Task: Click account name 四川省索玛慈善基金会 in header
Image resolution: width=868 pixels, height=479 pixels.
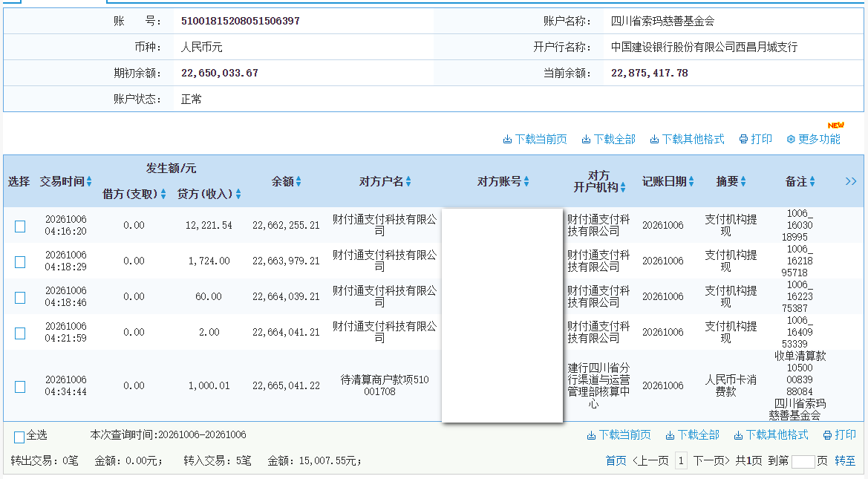Action: pos(662,21)
